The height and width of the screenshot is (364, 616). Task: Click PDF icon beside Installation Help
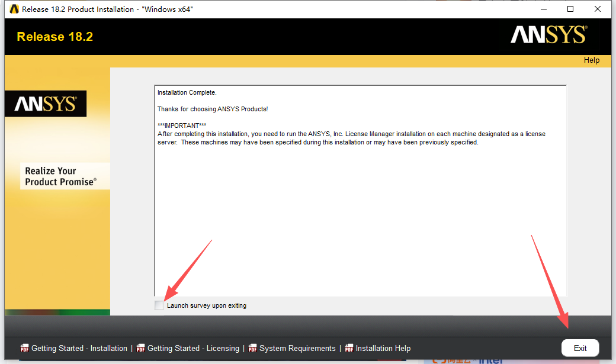tap(349, 348)
